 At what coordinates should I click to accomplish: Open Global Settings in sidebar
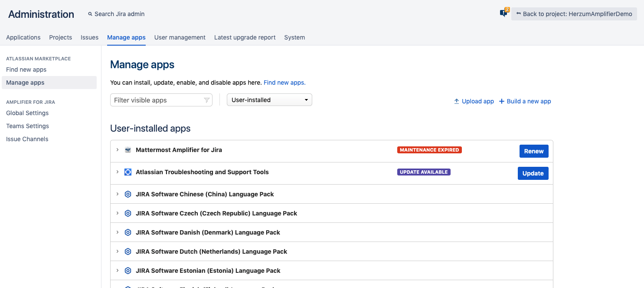tap(27, 113)
